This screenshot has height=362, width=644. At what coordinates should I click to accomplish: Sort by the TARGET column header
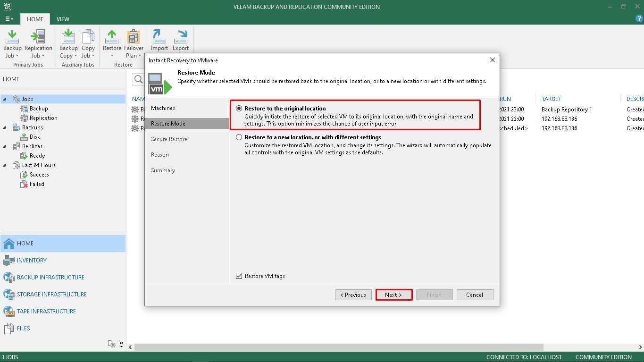[x=552, y=99]
